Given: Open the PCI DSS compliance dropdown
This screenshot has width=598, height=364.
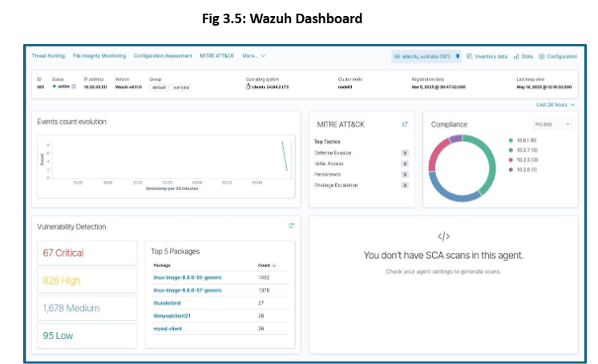Looking at the screenshot, I should 552,124.
